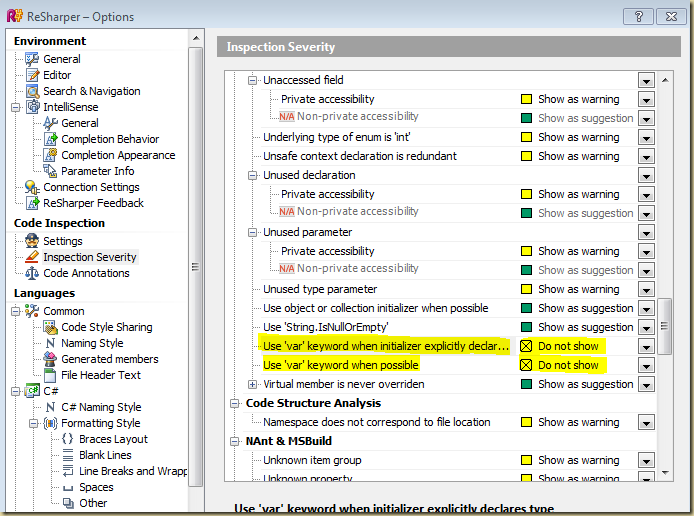Open dropdown for Underlying type of enum
Image resolution: width=694 pixels, height=516 pixels.
646,138
